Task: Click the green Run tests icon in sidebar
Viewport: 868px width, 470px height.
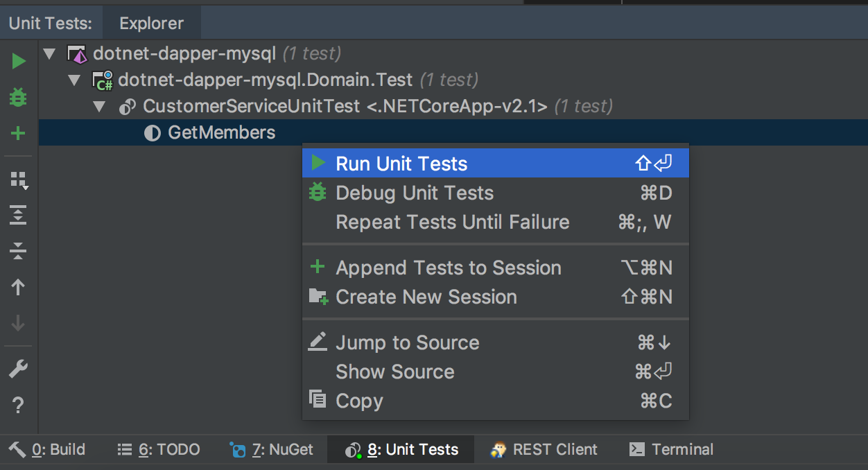Action: click(x=19, y=62)
